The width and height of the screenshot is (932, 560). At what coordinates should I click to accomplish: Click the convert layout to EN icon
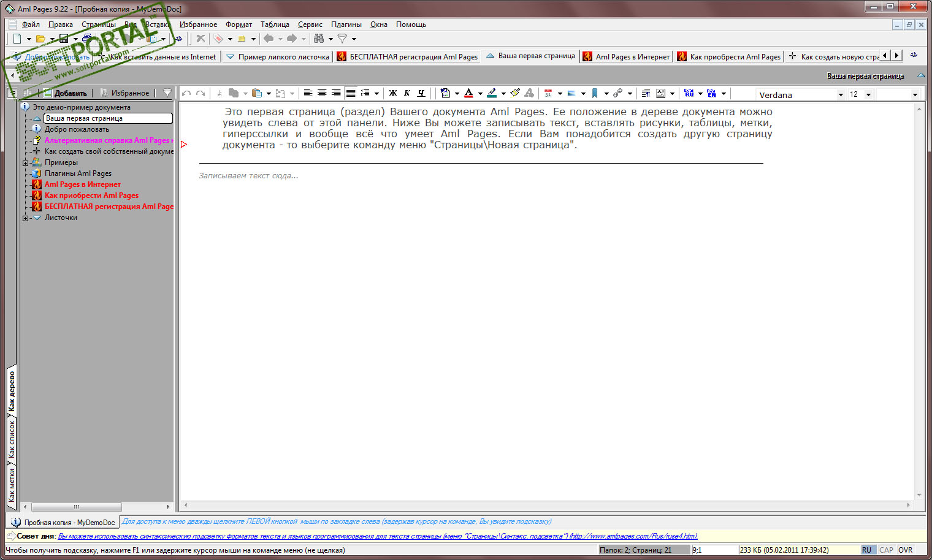point(712,94)
